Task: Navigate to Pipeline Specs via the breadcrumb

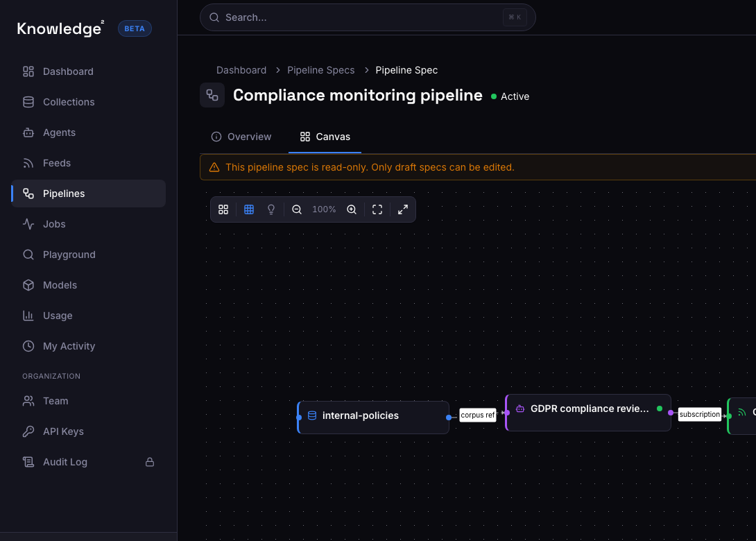Action: [x=320, y=70]
